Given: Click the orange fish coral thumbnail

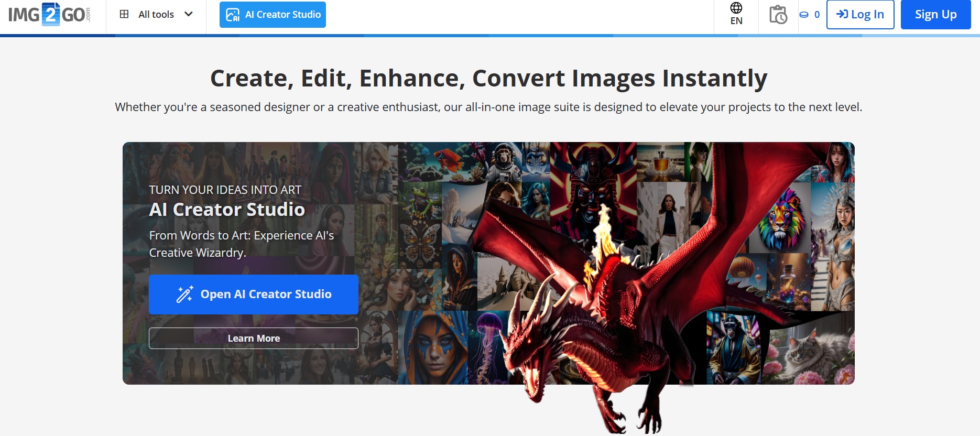Looking at the screenshot, I should click(442, 161).
